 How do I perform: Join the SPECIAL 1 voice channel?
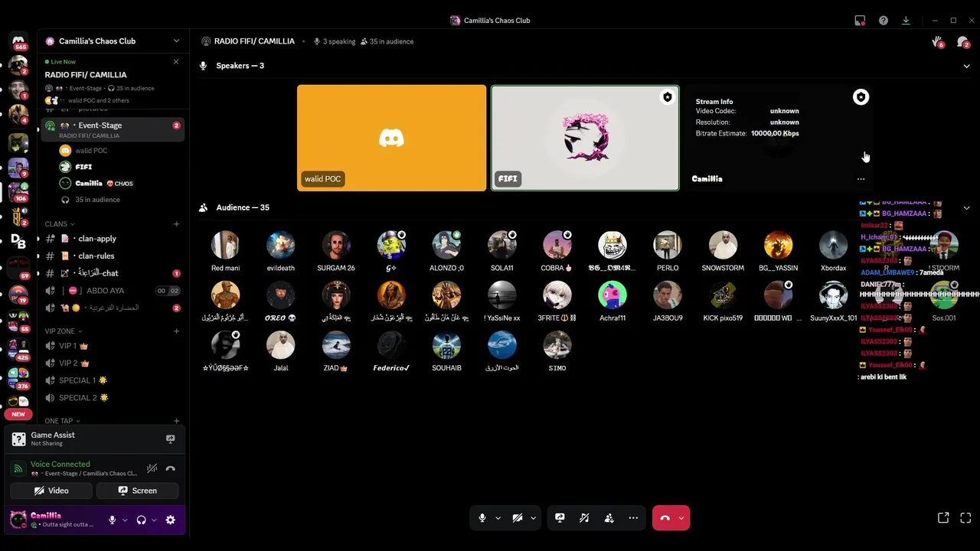coord(113,380)
